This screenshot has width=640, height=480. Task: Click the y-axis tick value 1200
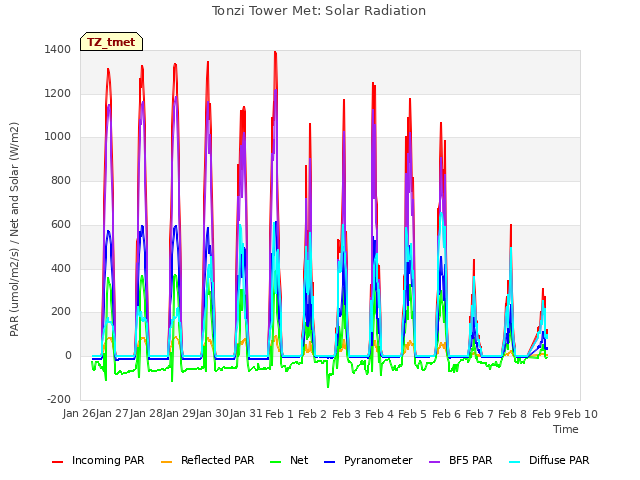[58, 93]
